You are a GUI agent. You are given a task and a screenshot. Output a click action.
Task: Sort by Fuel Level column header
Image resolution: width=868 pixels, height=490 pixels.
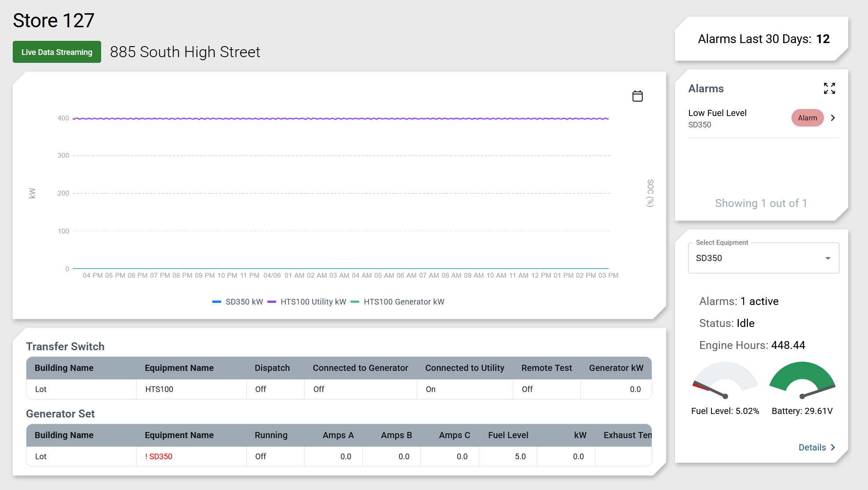pos(508,435)
